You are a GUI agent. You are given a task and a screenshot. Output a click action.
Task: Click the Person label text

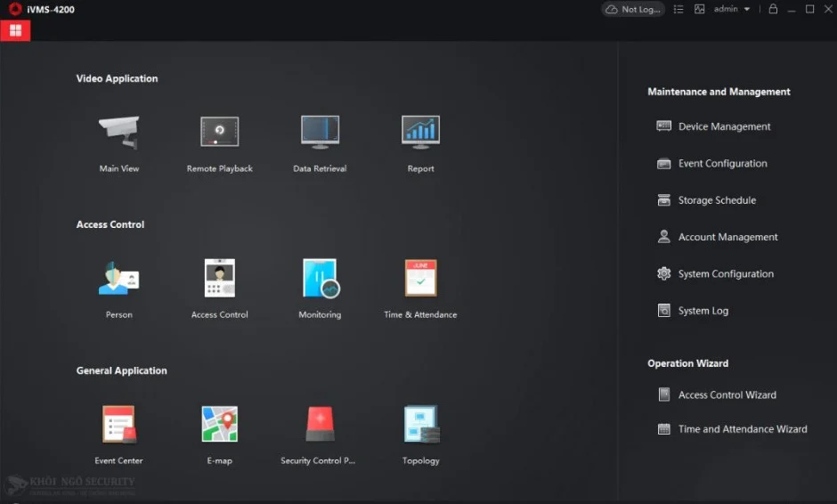coord(119,315)
